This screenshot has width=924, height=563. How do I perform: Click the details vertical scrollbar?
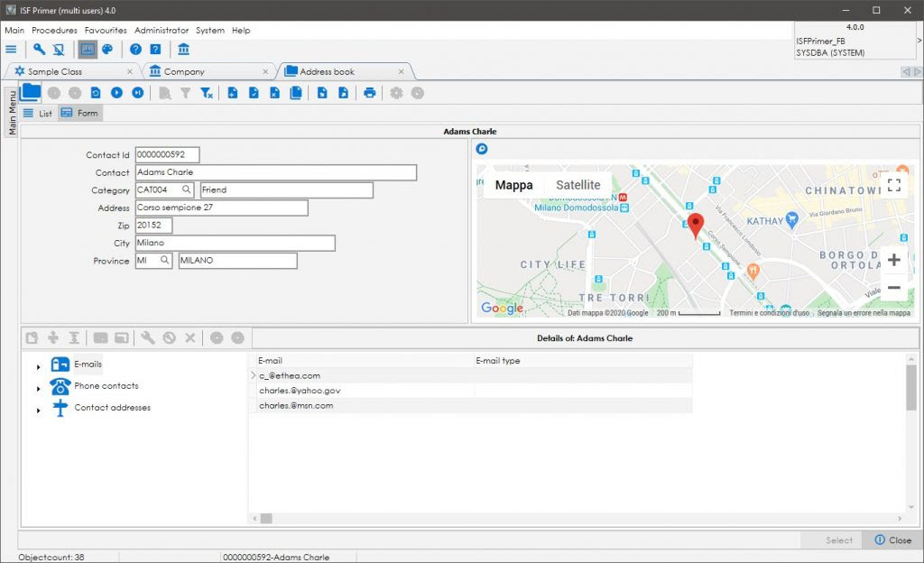tap(911, 433)
